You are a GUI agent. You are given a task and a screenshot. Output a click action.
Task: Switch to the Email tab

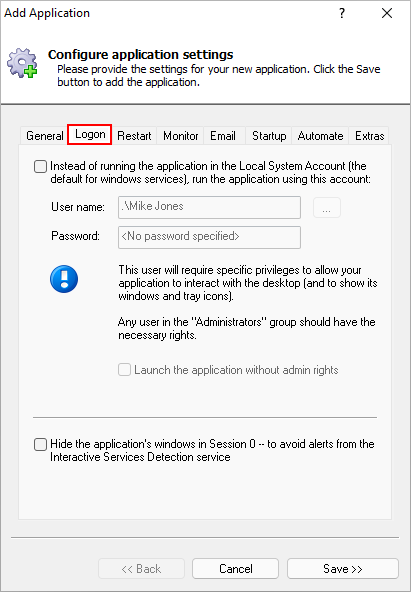(x=223, y=136)
